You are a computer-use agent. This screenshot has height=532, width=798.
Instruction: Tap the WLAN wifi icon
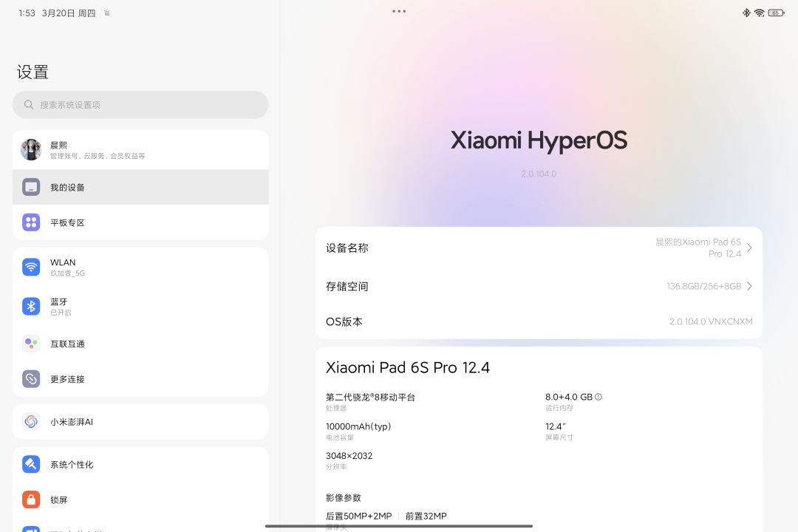tap(31, 267)
